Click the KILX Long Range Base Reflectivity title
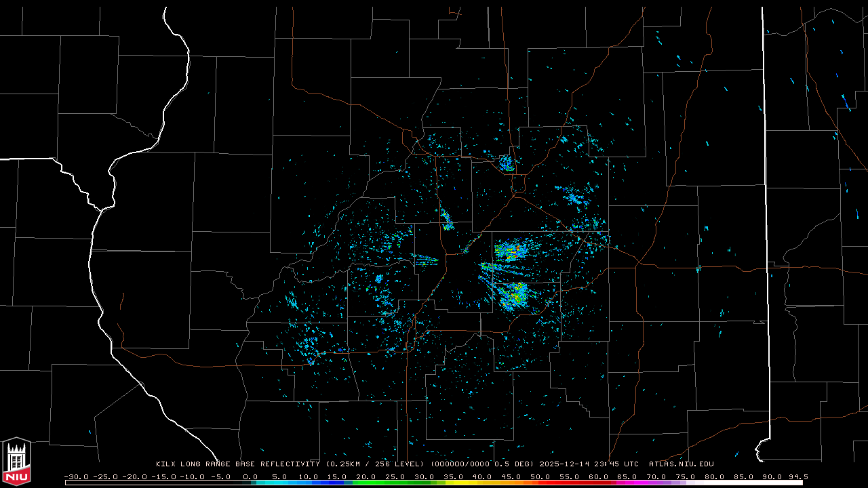868x488 pixels. [237, 464]
